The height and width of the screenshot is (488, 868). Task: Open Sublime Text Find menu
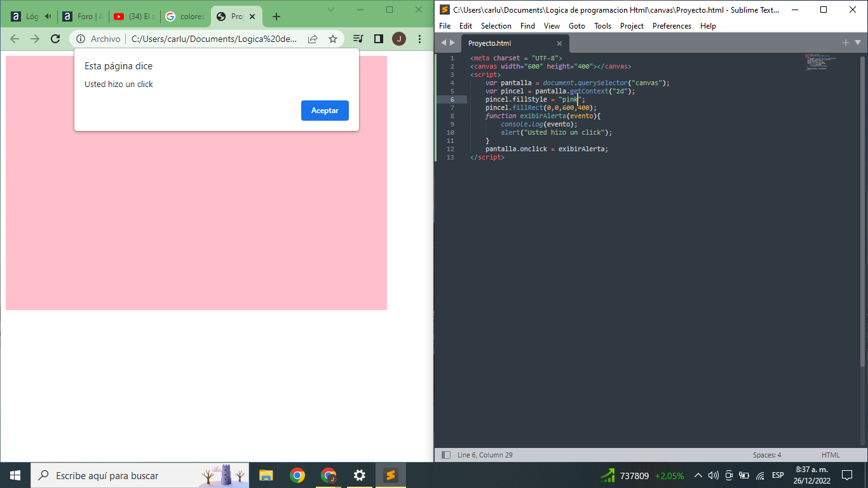(x=527, y=26)
